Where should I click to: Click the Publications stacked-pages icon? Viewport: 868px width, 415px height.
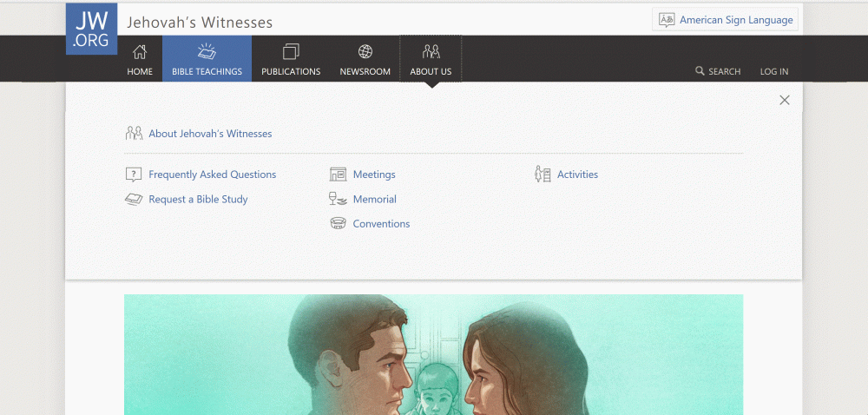pyautogui.click(x=291, y=52)
